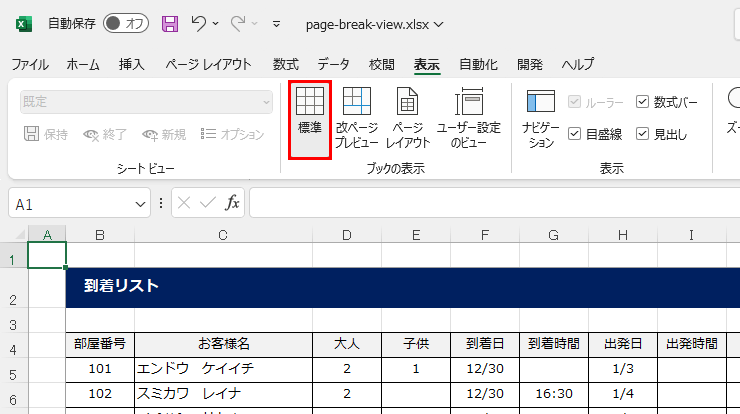Click the スミカワ レイナ name cell
This screenshot has width=740, height=414.
click(223, 395)
